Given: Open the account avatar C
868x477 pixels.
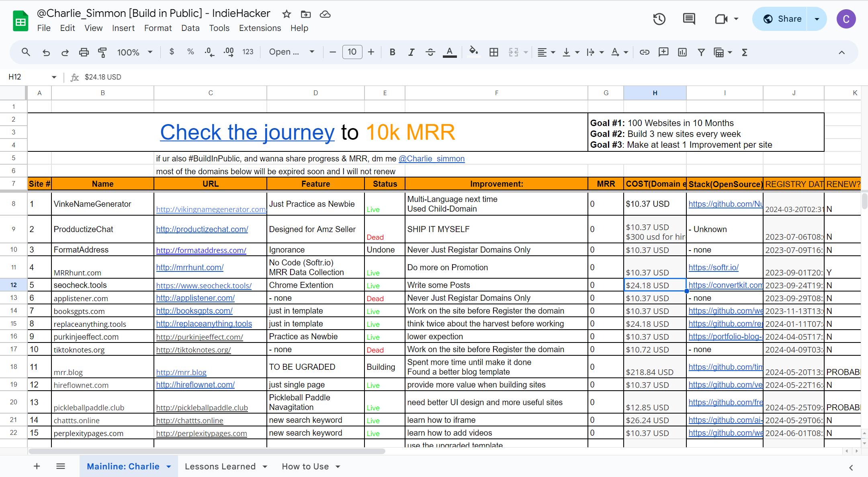Looking at the screenshot, I should click(846, 19).
